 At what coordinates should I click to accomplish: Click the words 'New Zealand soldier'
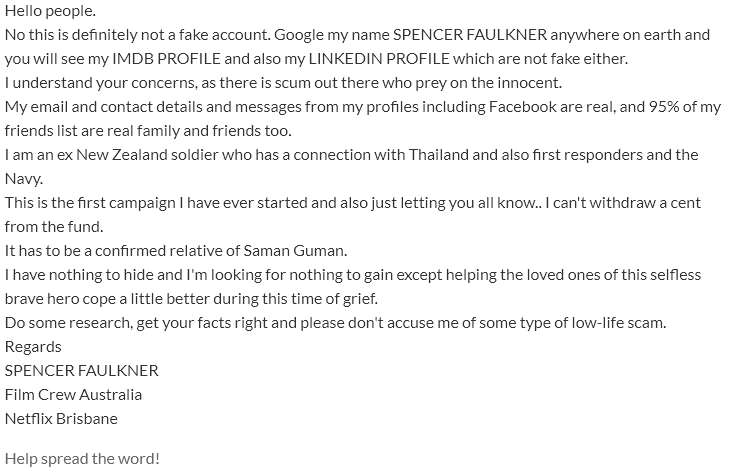click(147, 154)
